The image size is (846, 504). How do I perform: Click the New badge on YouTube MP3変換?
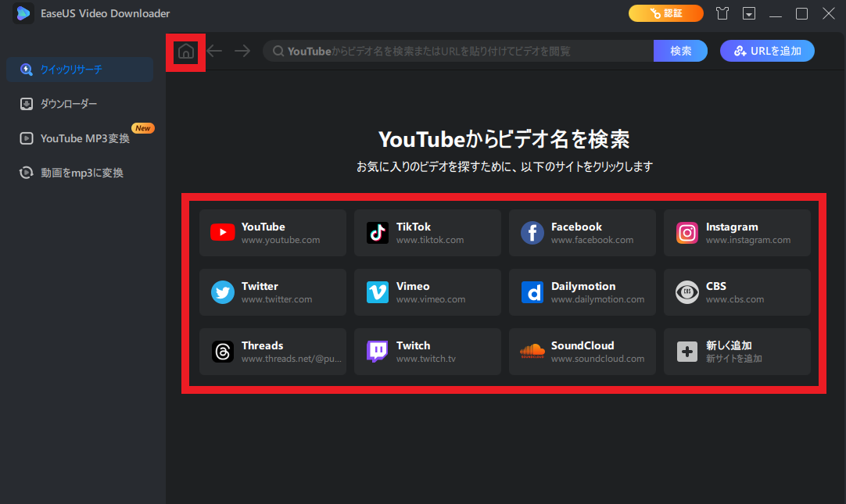[x=143, y=128]
